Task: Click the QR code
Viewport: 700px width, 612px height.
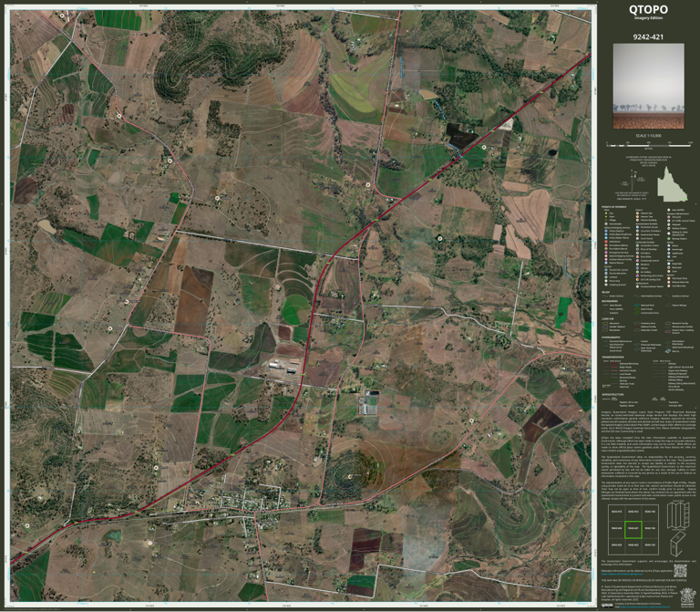Action: pyautogui.click(x=680, y=570)
